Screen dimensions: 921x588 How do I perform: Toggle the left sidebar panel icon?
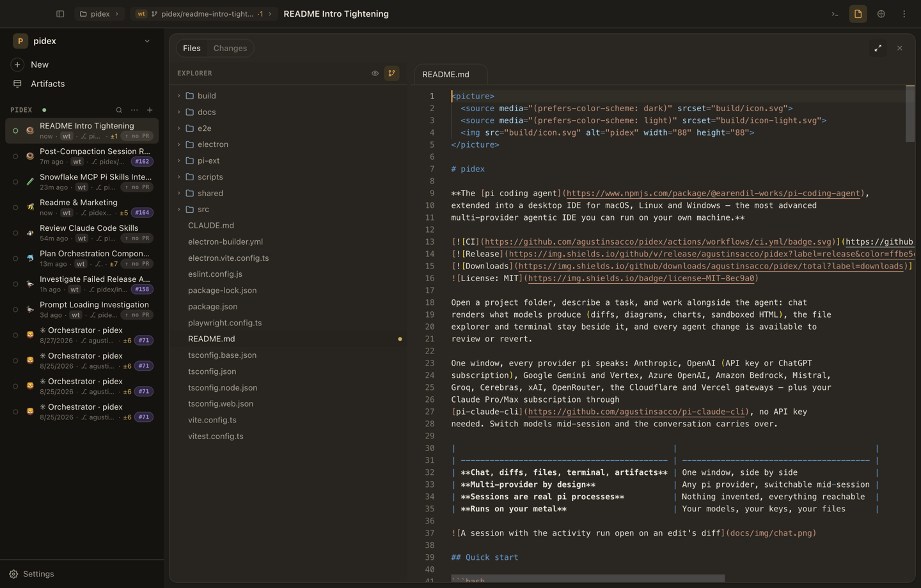[60, 14]
